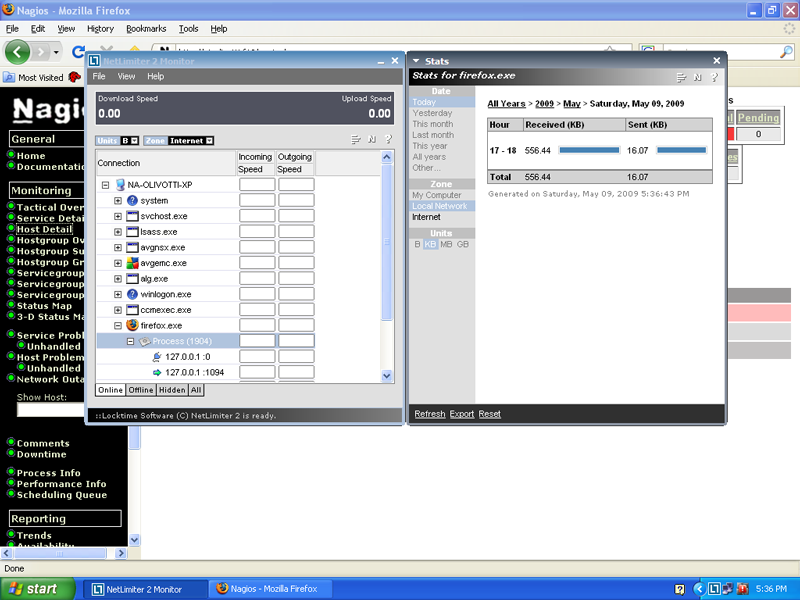
Task: Select the Local Network zone in Stats
Action: click(440, 206)
